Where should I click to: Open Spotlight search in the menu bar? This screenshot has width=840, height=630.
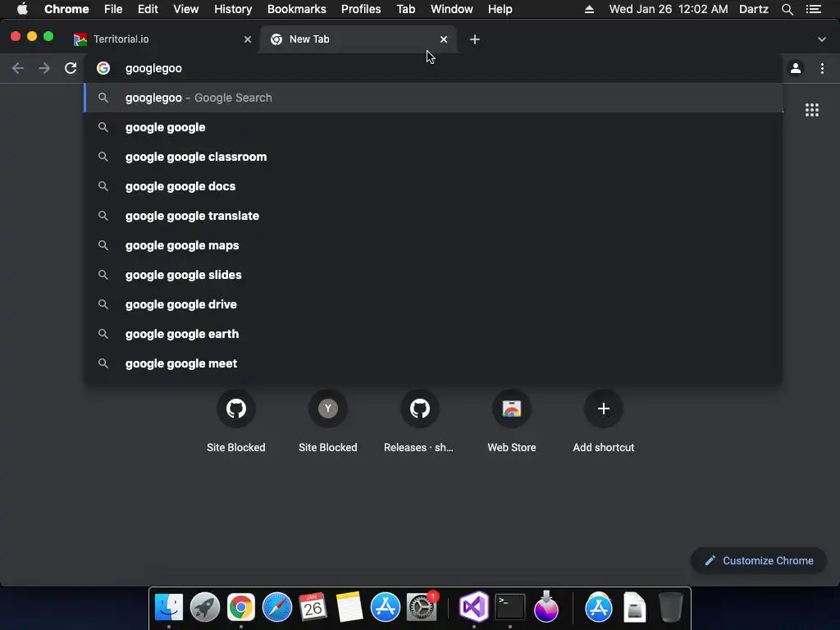787,9
